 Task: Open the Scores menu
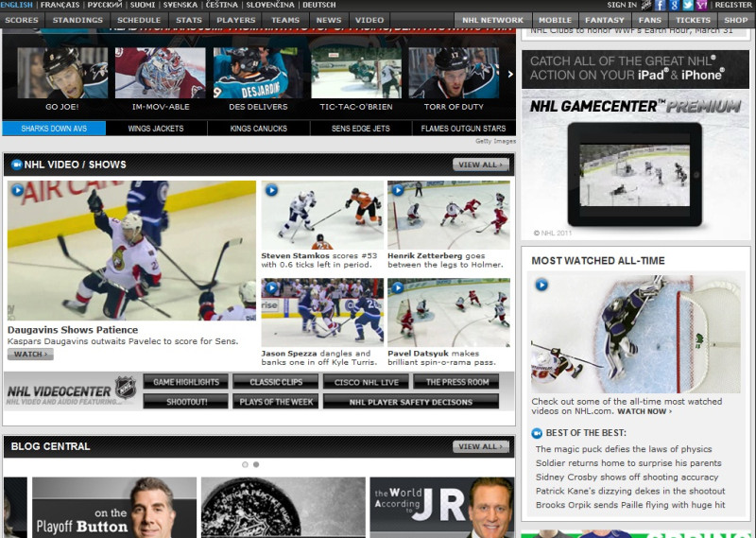click(x=22, y=20)
